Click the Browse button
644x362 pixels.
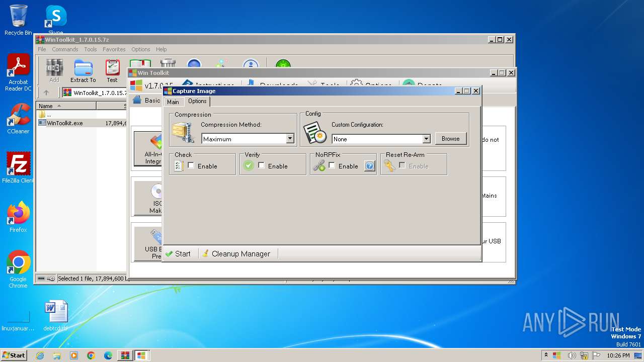coord(451,139)
